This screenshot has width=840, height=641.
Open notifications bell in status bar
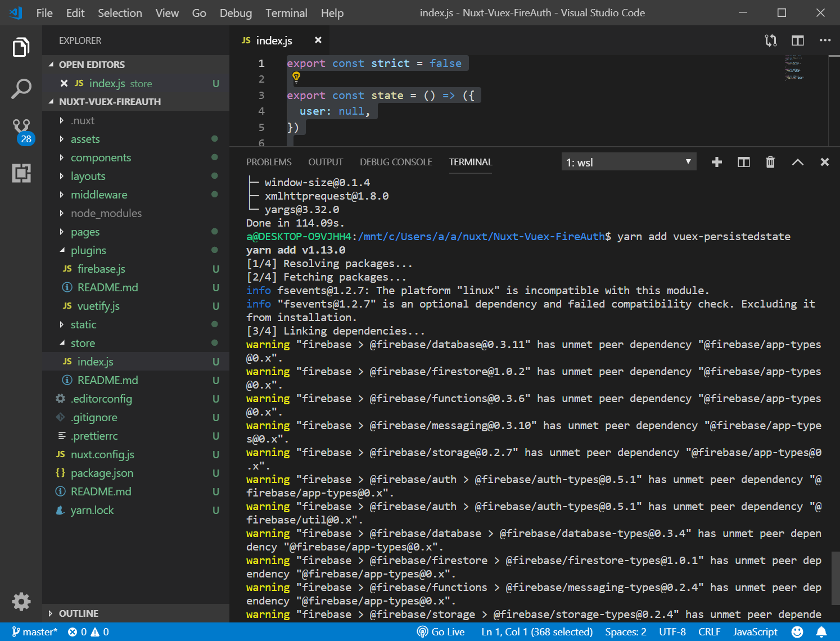click(821, 632)
